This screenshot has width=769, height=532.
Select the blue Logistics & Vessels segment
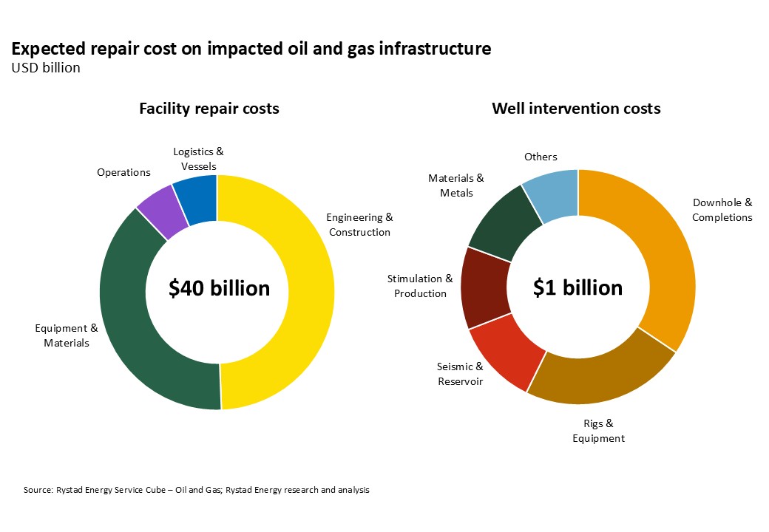(197, 201)
